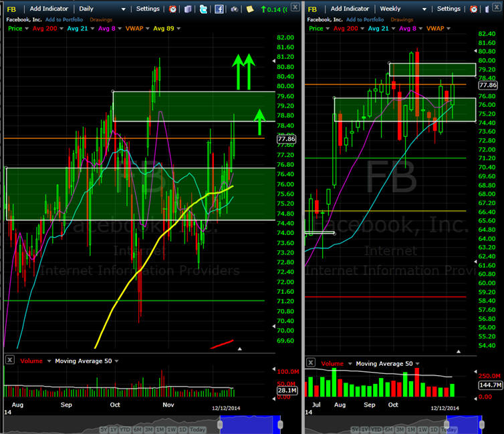Select 5Y range in Weekly chart

pyautogui.click(x=354, y=429)
